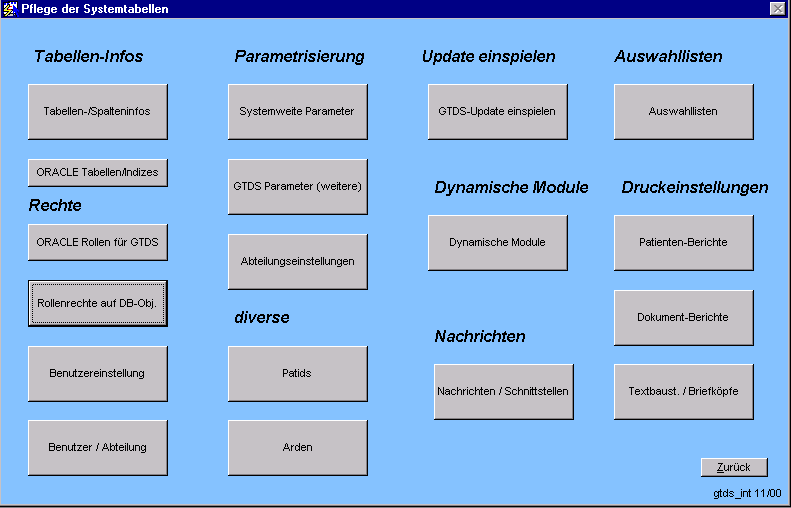
Task: Open the Textbaust. / Briefköpfe button
Action: tap(683, 391)
